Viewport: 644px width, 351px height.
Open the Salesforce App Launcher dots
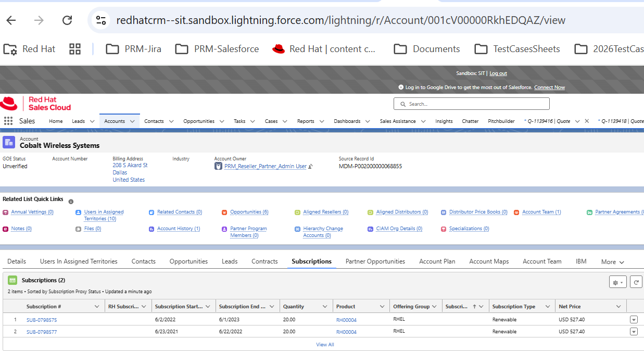[8, 121]
